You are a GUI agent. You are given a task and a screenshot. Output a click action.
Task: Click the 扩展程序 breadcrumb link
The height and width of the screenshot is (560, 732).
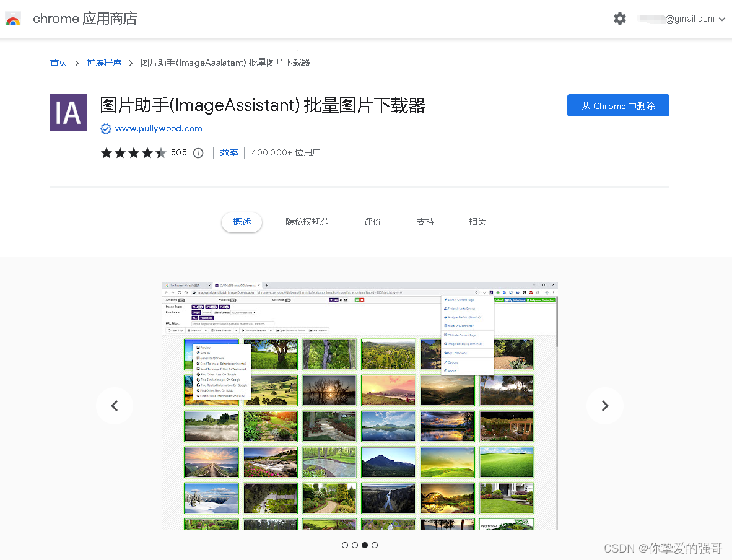point(103,63)
